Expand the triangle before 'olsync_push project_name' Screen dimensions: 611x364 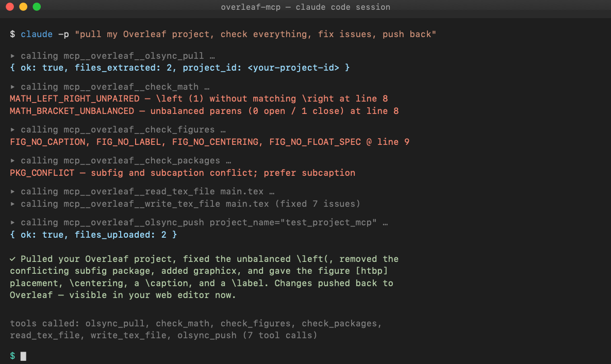[x=12, y=223]
